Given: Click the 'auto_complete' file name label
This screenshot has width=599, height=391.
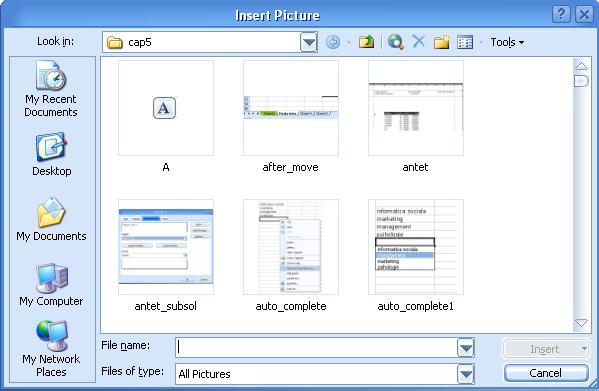Looking at the screenshot, I should coord(291,306).
